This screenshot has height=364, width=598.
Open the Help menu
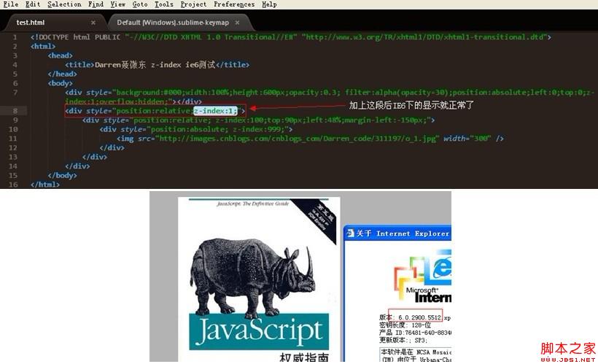point(269,4)
